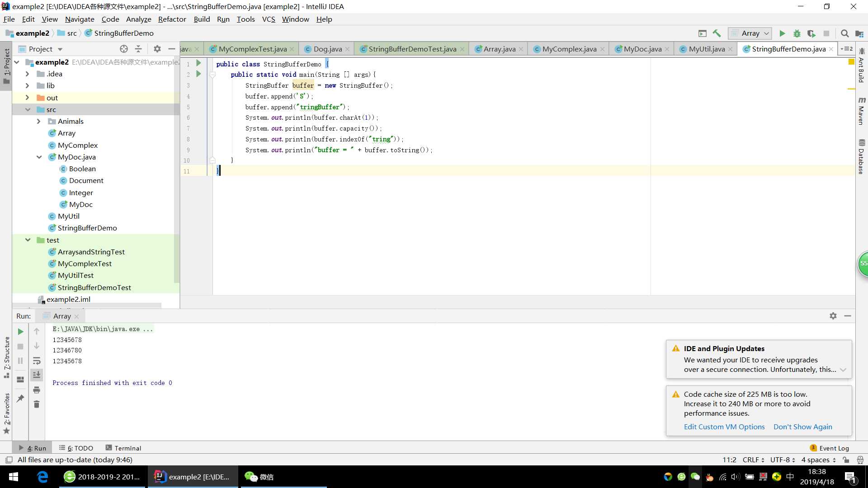Switch to the StringBufferDemoTest.java tab
868x488 pixels.
[x=412, y=49]
